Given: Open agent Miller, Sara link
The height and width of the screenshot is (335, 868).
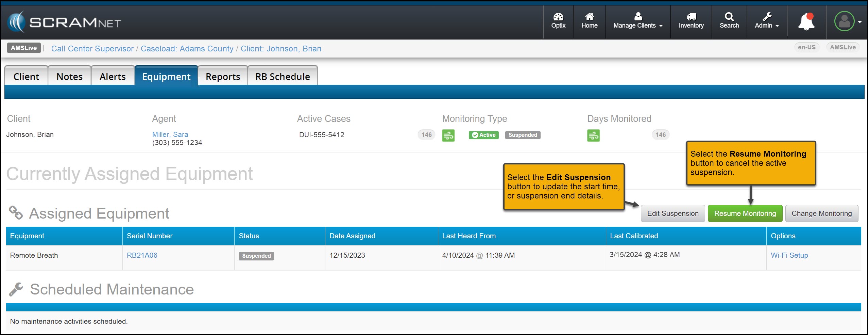Looking at the screenshot, I should pyautogui.click(x=170, y=134).
